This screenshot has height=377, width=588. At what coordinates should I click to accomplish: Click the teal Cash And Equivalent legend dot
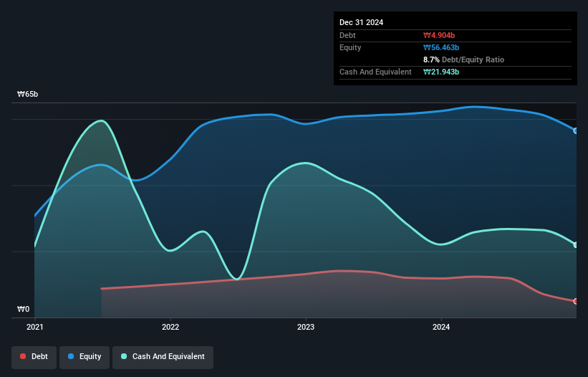point(124,356)
